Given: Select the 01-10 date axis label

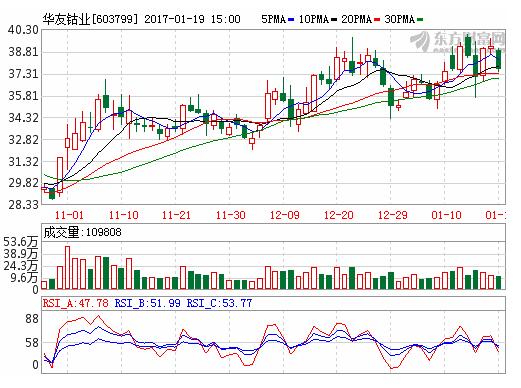Looking at the screenshot, I should tap(446, 215).
